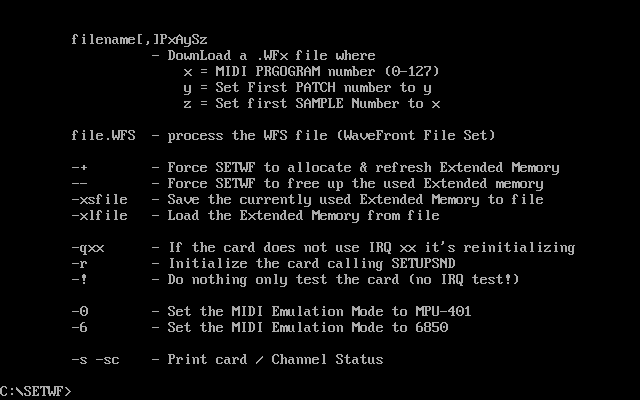Click the -r initialize card switch
Screen dimensions: 640x400
coord(80,263)
